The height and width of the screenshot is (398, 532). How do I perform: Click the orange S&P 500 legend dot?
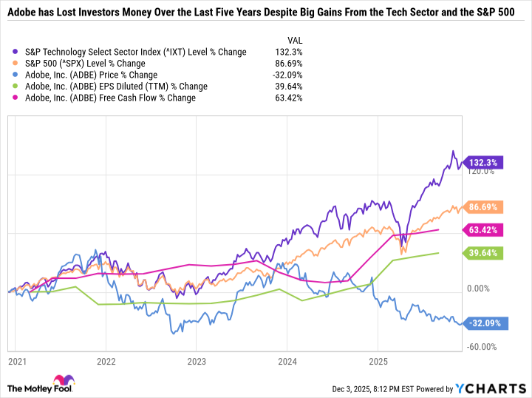coord(16,64)
